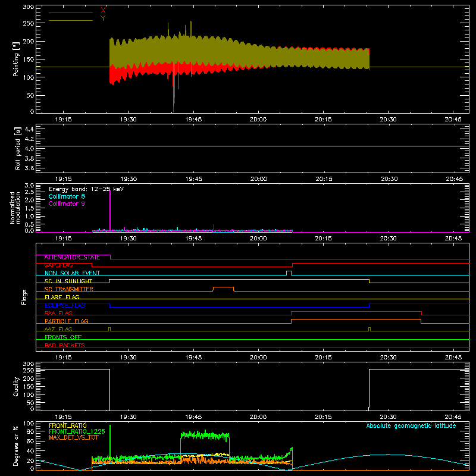The width and height of the screenshot is (476, 476).
Task: Select 'Energy band: 12-25 keV' text
Action: 86,189
